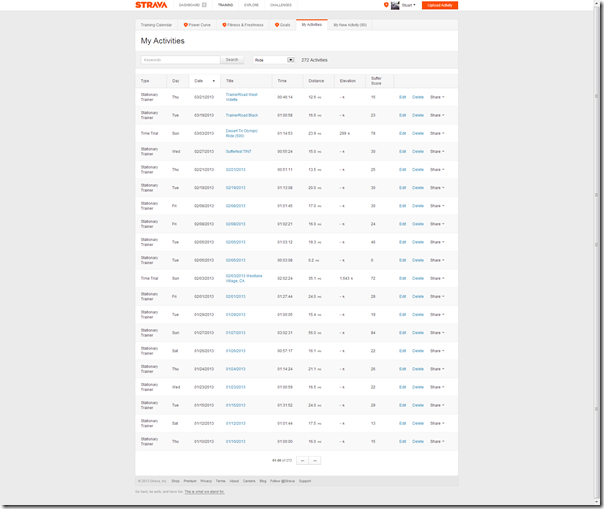Expand Share for Desert Tri Olympic Ride
Viewport: 604px width, 509px height.
(x=437, y=133)
